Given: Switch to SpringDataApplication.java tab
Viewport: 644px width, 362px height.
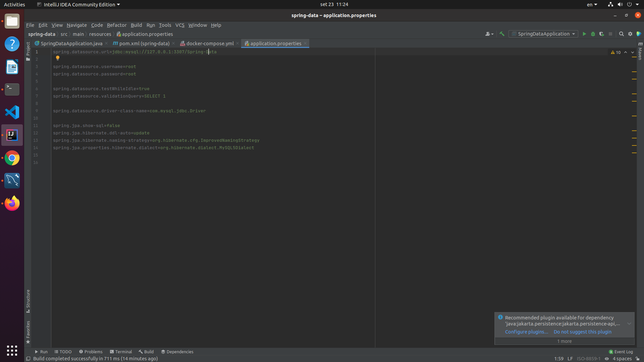Looking at the screenshot, I should pyautogui.click(x=71, y=44).
